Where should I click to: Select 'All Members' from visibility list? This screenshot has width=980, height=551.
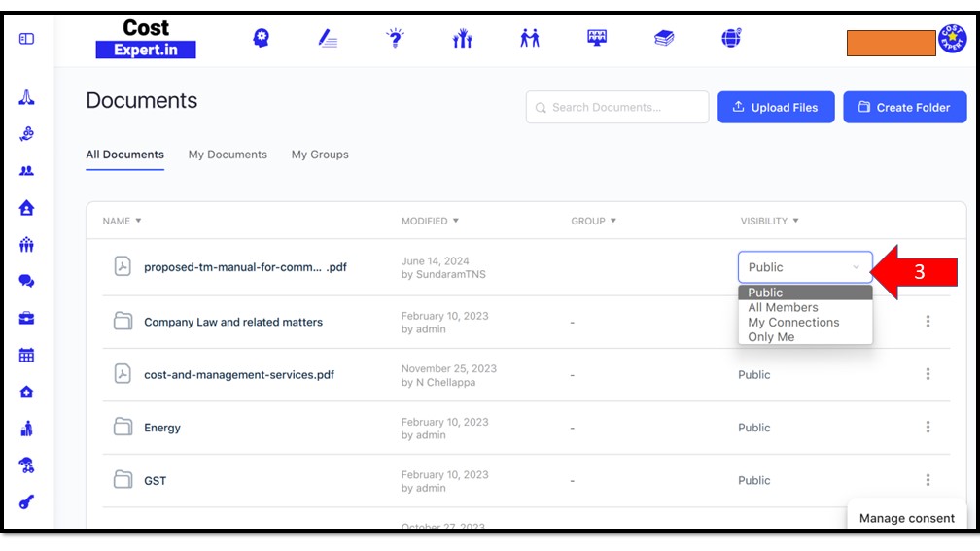783,307
